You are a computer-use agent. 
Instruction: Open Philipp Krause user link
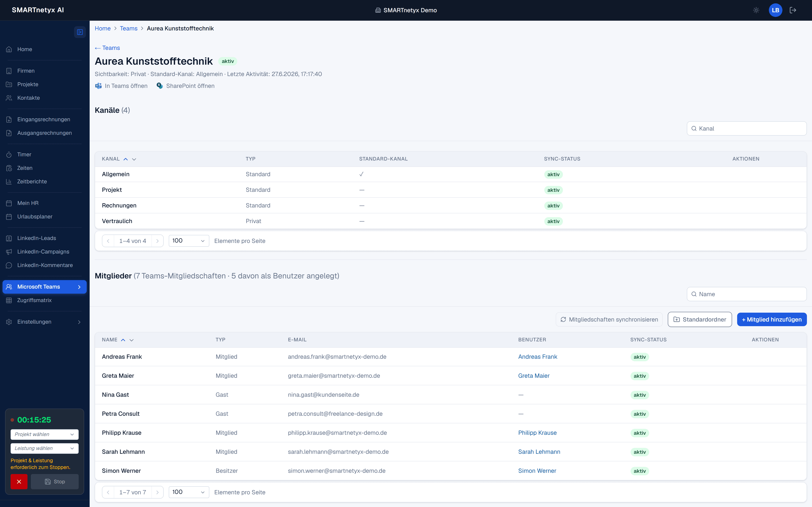[x=537, y=433]
